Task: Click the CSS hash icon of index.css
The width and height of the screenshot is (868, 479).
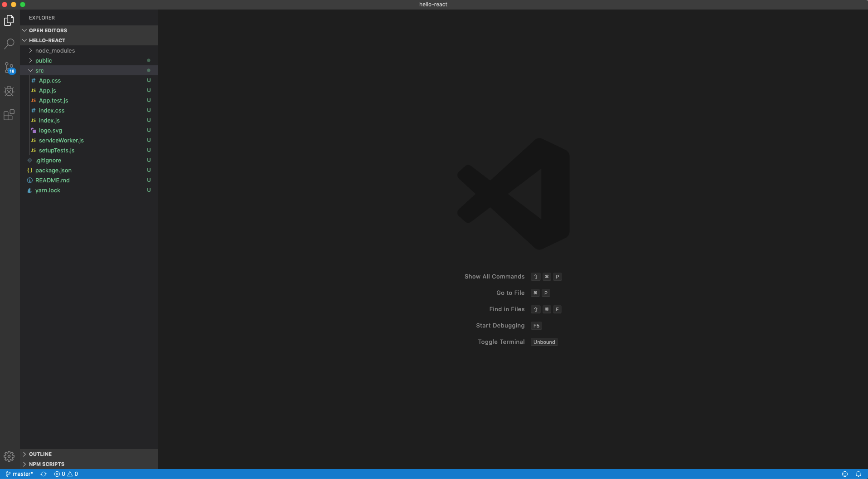Action: tap(33, 110)
